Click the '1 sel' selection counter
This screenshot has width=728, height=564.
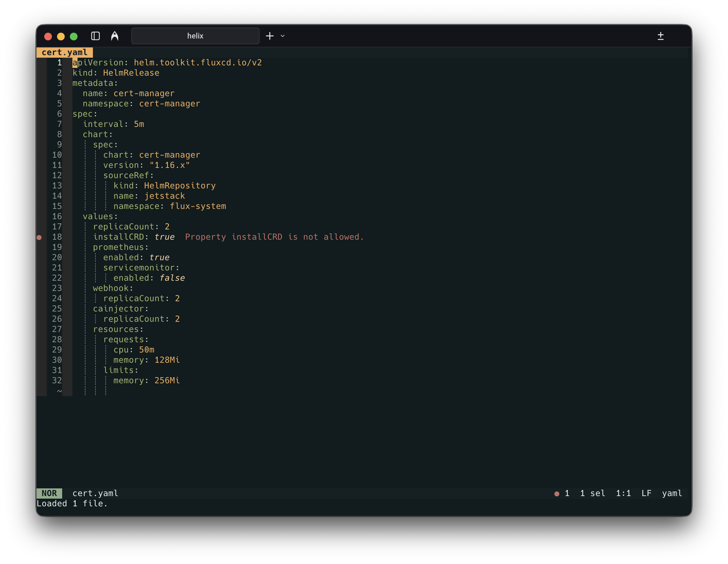click(593, 494)
